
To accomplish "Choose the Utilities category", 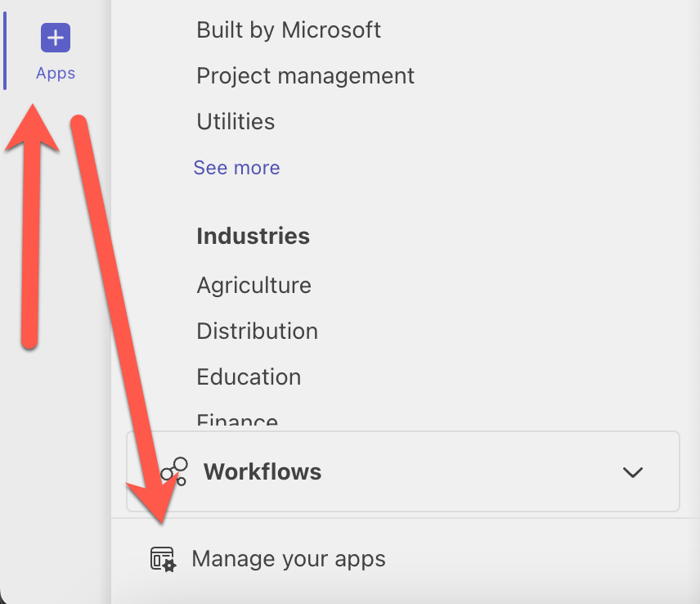I will (x=236, y=121).
